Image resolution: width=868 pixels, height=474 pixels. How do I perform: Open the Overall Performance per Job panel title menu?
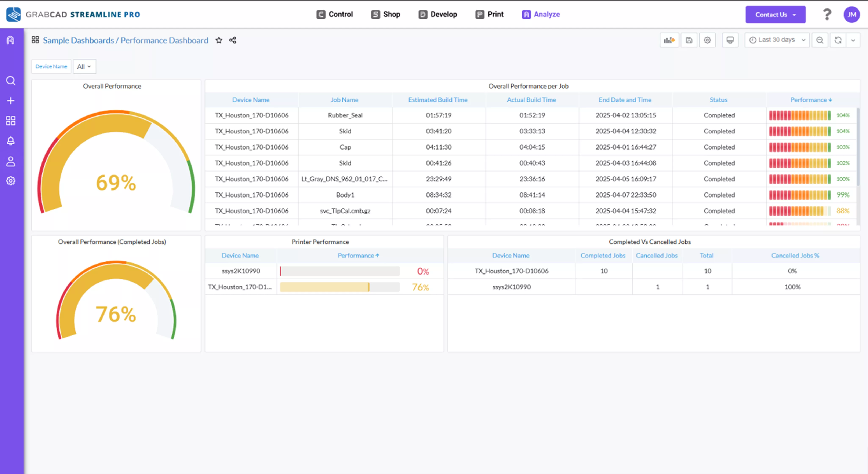528,86
